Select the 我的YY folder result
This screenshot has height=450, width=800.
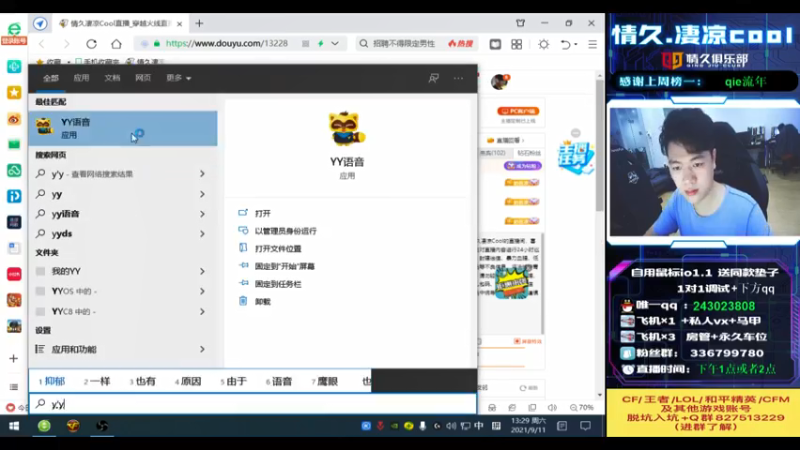[x=123, y=271]
